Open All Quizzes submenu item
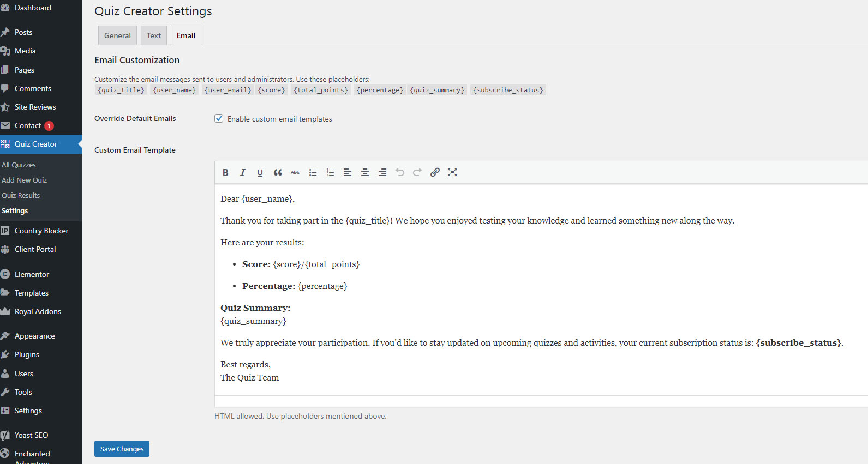 click(19, 165)
